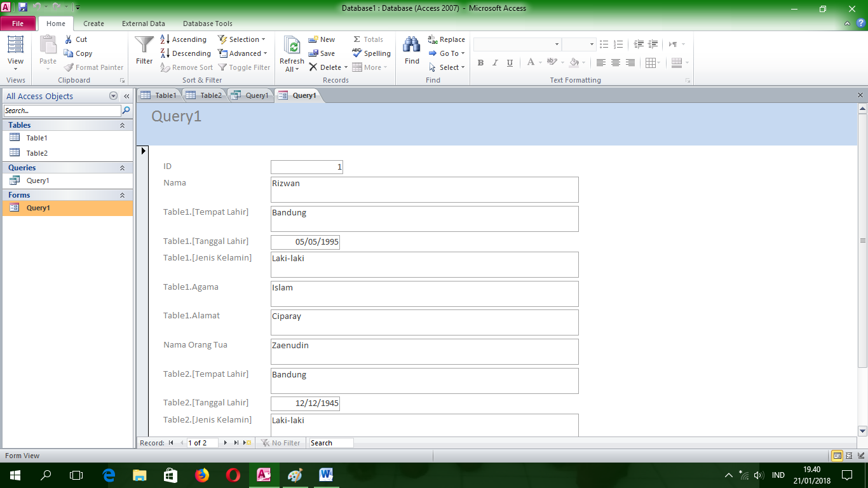
Task: Toggle Italic text formatting
Action: coord(494,62)
